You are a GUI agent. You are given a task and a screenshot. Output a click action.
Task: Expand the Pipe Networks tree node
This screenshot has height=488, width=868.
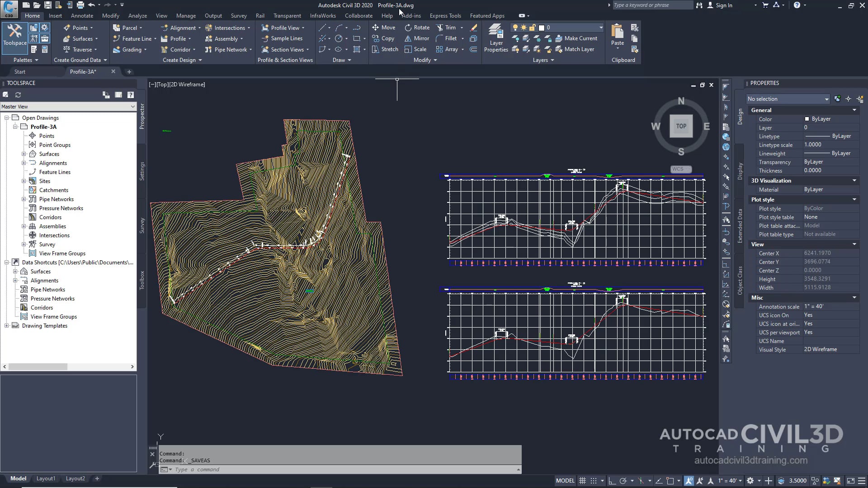pyautogui.click(x=24, y=199)
